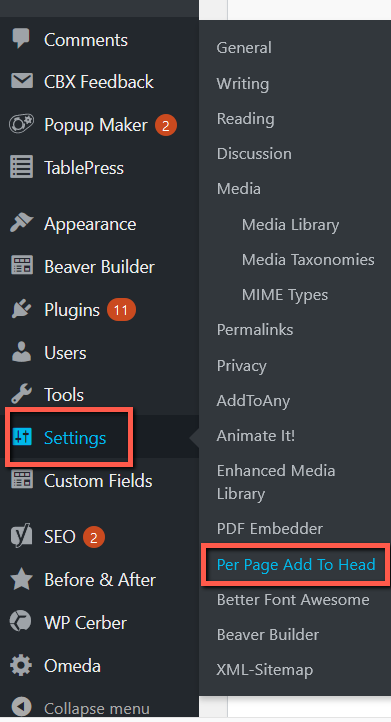Open Settings in the sidebar

(75, 437)
